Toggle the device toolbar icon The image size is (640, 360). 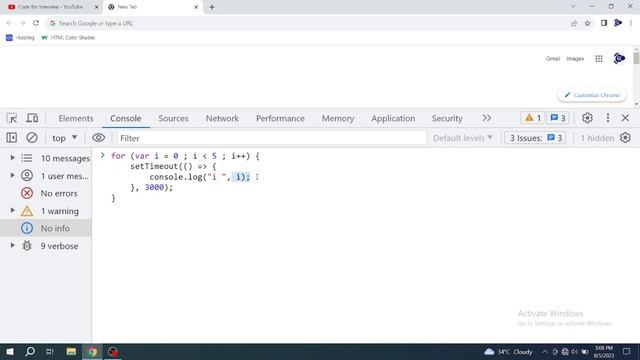coord(32,118)
